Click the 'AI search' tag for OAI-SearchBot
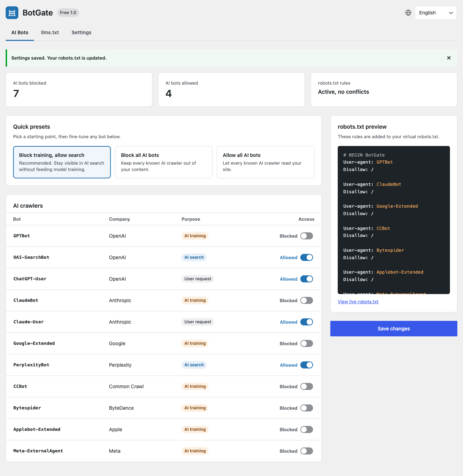The width and height of the screenshot is (463, 476). (x=194, y=257)
